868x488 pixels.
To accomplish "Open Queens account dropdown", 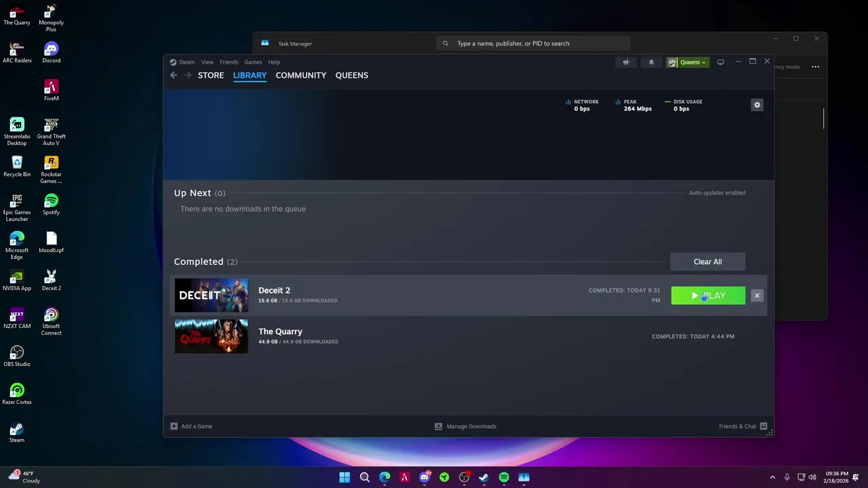I will 688,62.
